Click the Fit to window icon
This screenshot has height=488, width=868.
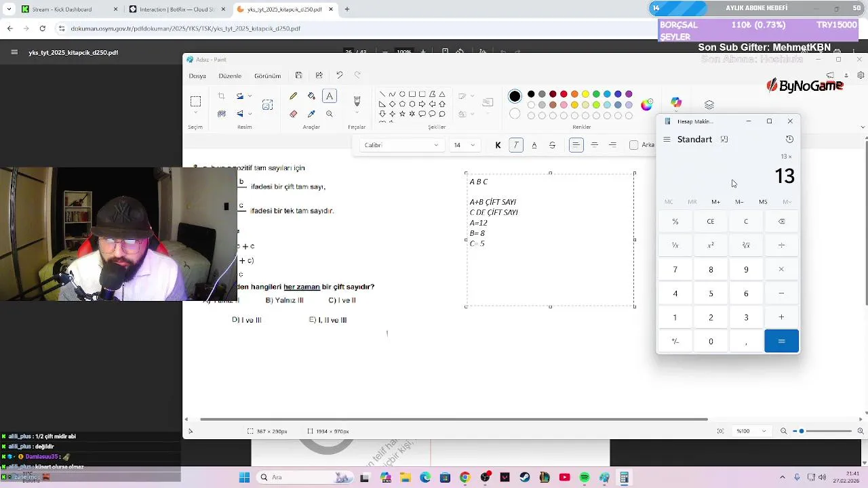[720, 431]
